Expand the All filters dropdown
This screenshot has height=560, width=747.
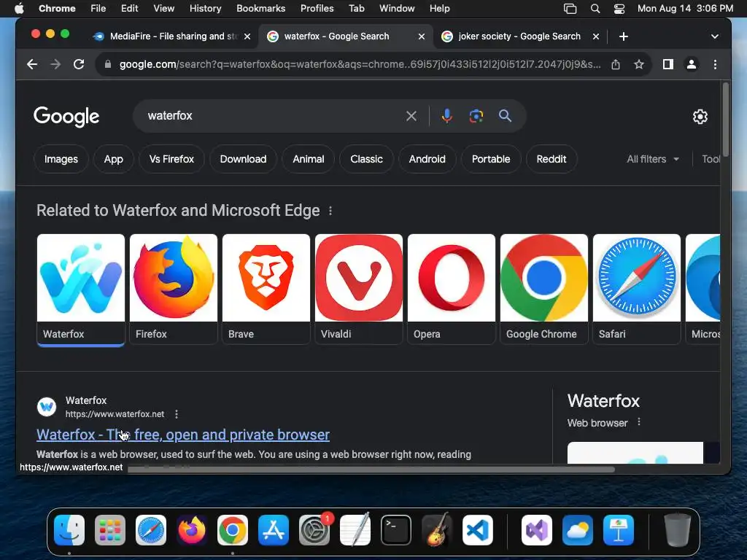point(653,159)
